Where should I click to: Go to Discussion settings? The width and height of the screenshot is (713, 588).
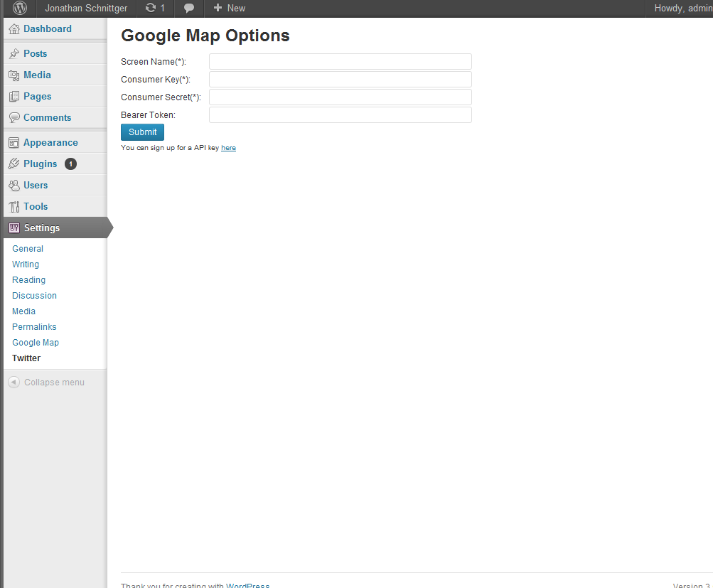pos(35,296)
